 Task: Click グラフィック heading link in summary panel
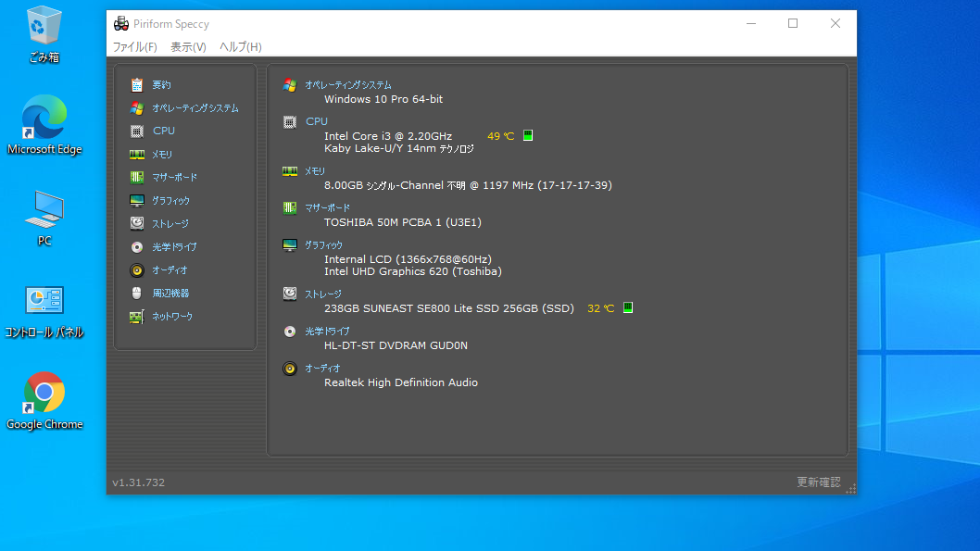(x=324, y=244)
